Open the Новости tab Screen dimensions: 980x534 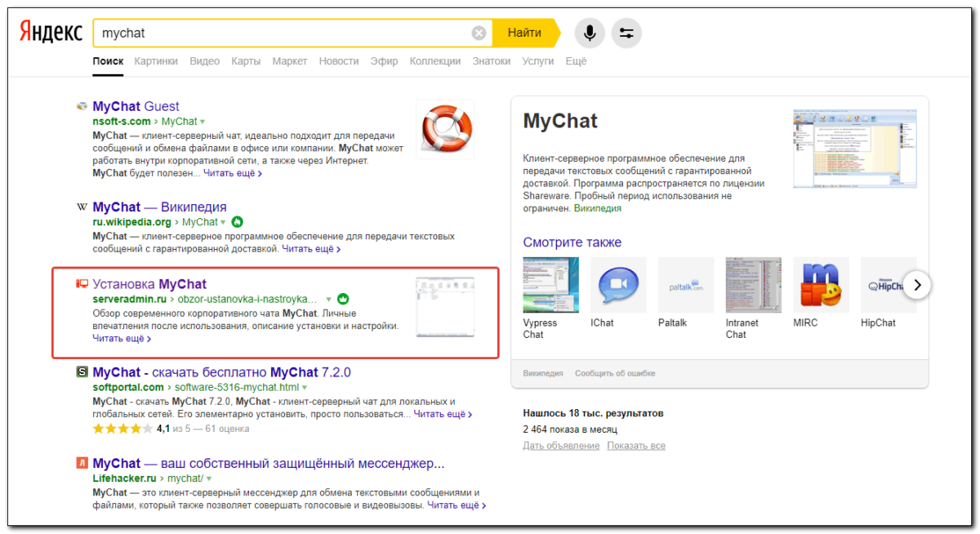tap(339, 61)
